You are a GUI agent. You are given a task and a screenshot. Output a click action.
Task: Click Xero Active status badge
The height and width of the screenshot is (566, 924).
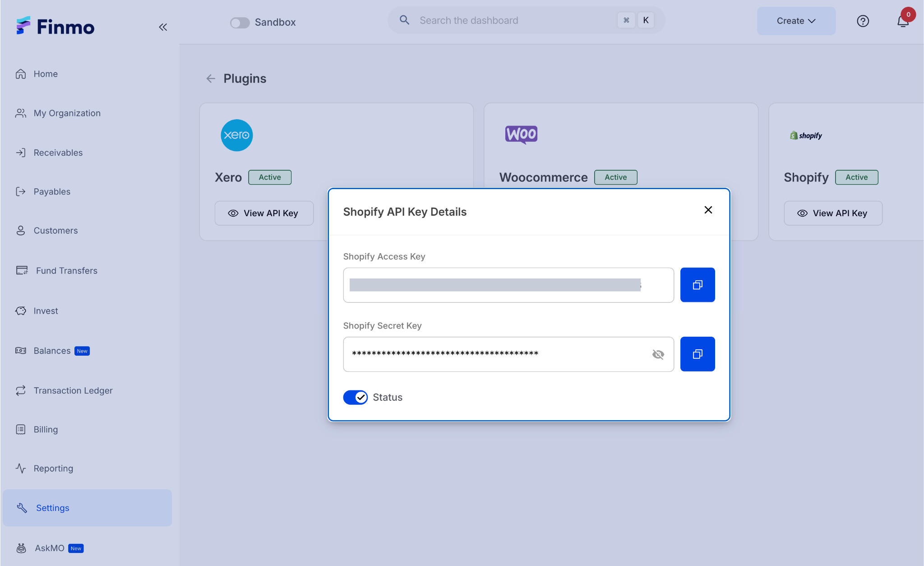270,177
